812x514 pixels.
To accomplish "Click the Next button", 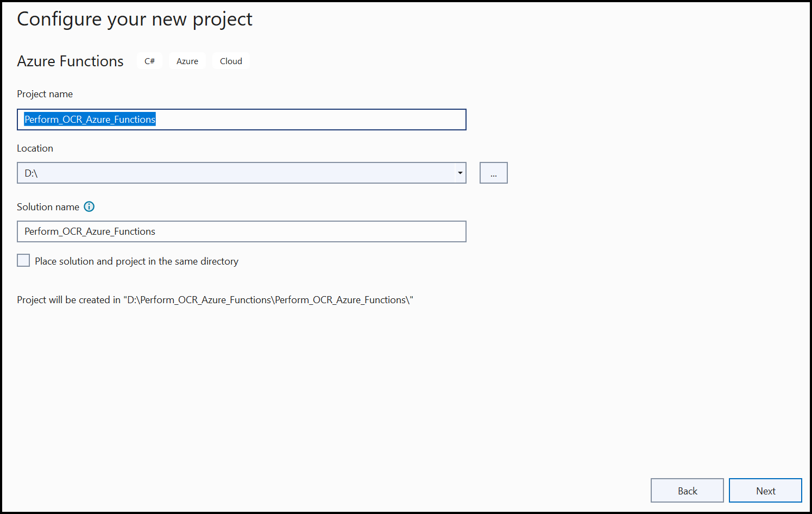I will tap(765, 490).
